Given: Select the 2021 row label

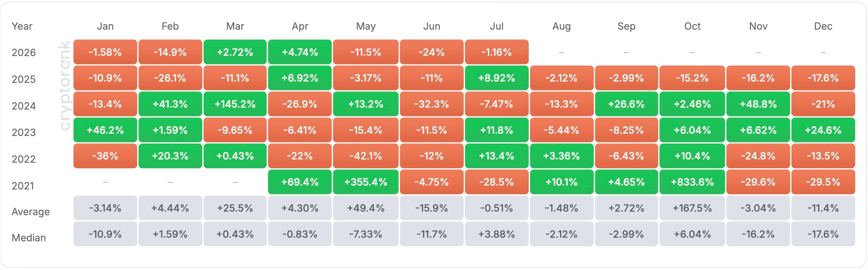Looking at the screenshot, I should point(23,186).
